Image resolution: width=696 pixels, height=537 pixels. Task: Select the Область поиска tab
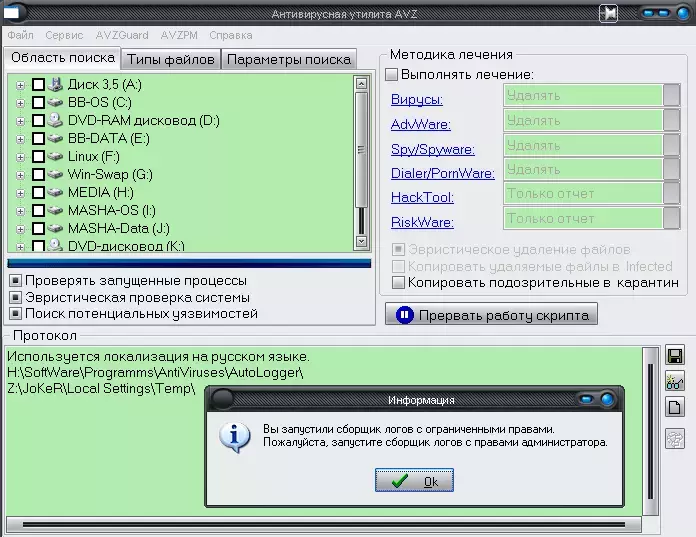(63, 58)
